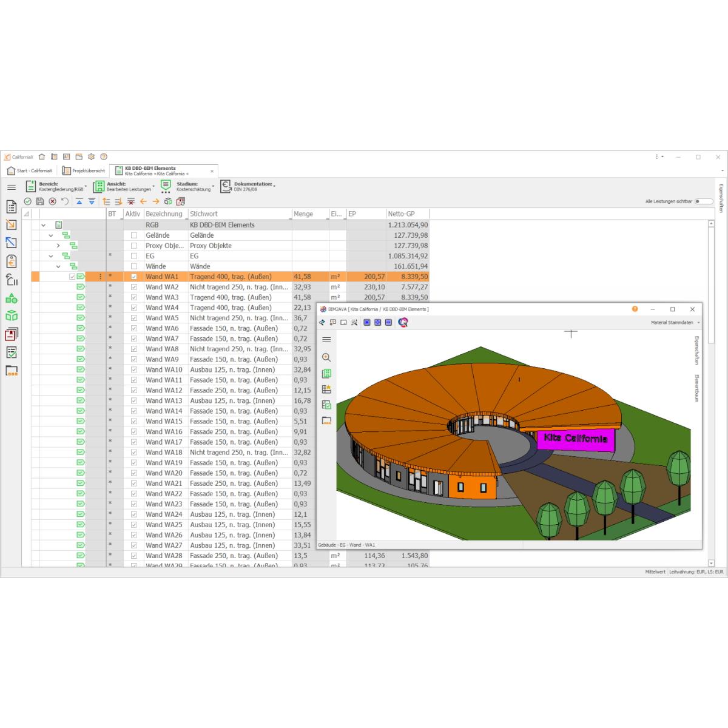Sort by the Bezeichnung column header
The image size is (728, 728).
(165, 214)
